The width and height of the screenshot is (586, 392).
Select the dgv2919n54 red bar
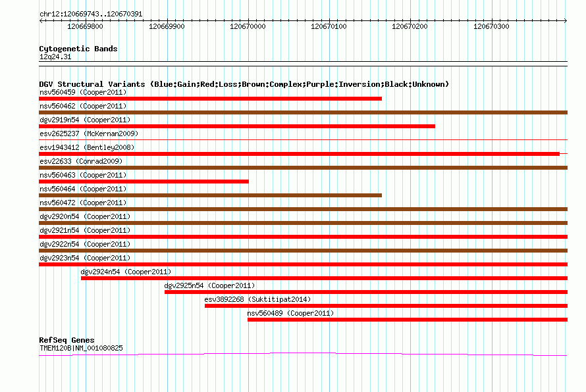coord(237,126)
